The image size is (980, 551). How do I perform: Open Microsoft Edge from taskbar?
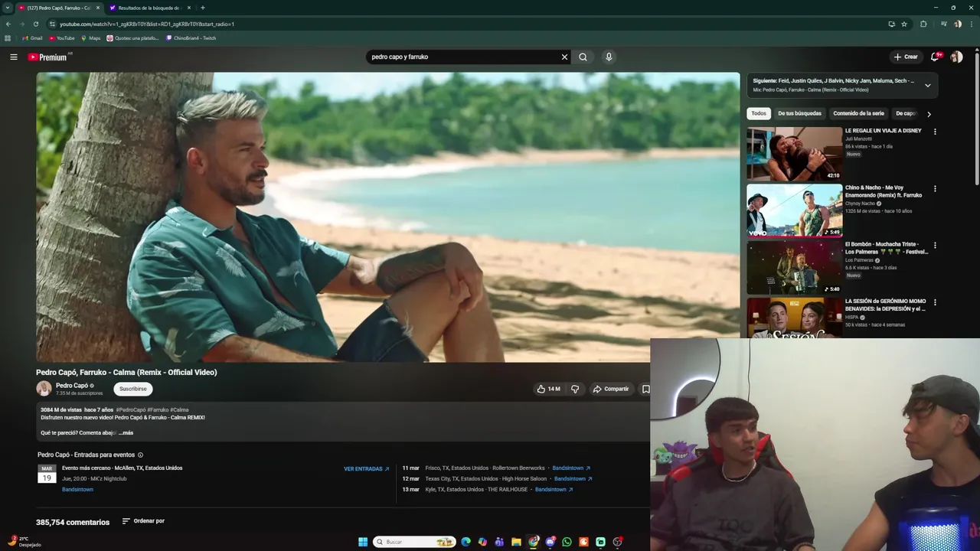pyautogui.click(x=465, y=542)
